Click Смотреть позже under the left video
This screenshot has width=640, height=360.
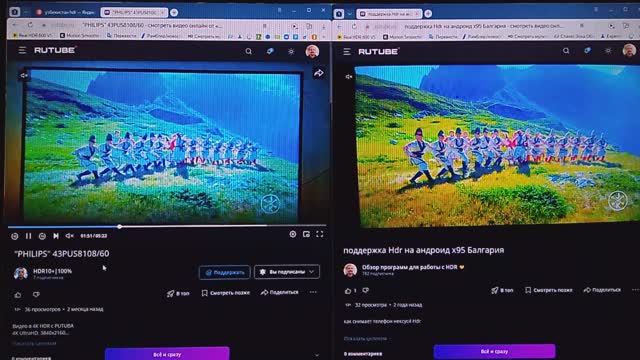226,293
